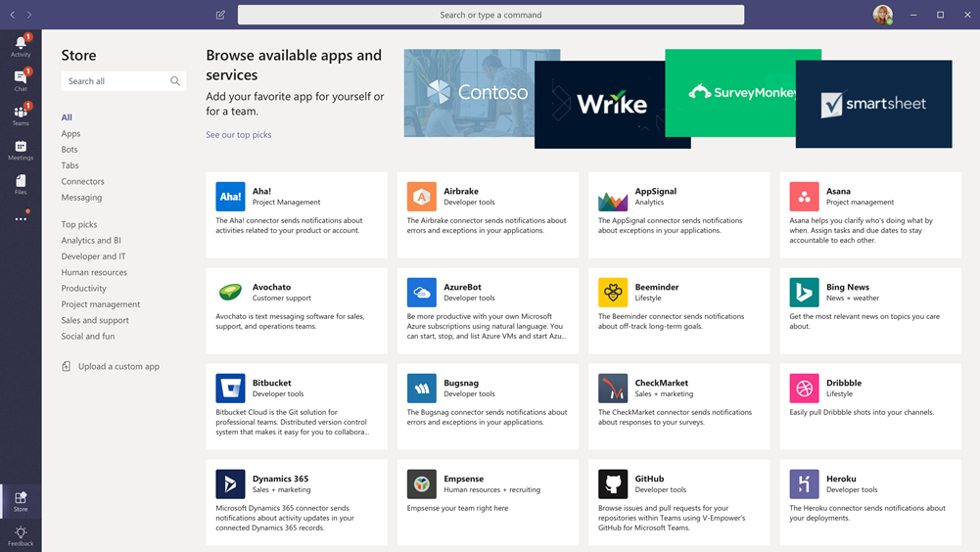
Task: Open the Feedback lightbulb icon
Action: pyautogui.click(x=20, y=535)
